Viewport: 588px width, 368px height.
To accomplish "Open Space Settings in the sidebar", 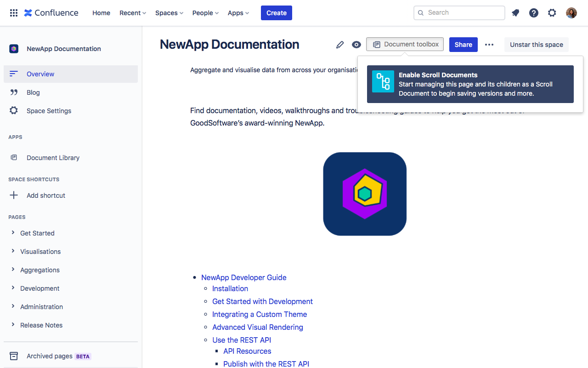I will point(49,111).
